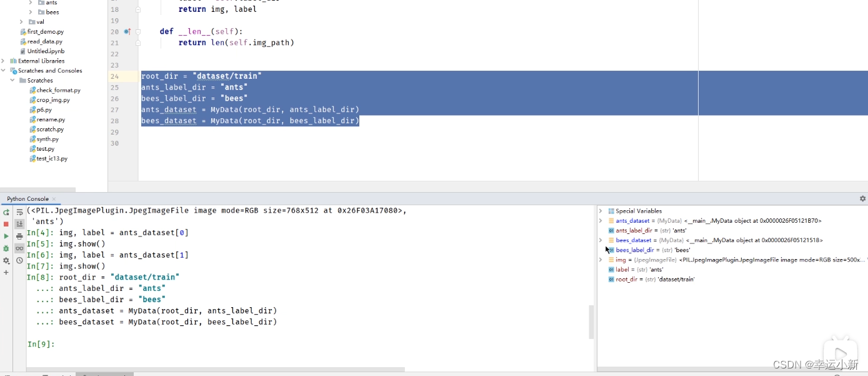Screen dimensions: 868x376
Task: Attach the debugger to console
Action: tap(6, 248)
